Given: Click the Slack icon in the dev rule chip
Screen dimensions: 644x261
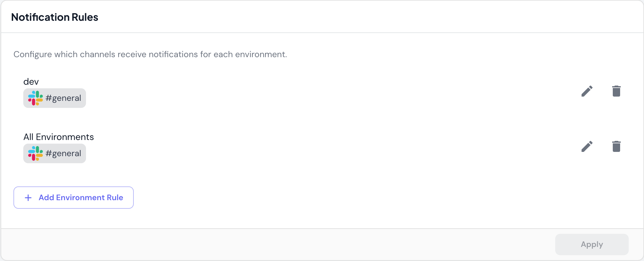Looking at the screenshot, I should [x=35, y=98].
